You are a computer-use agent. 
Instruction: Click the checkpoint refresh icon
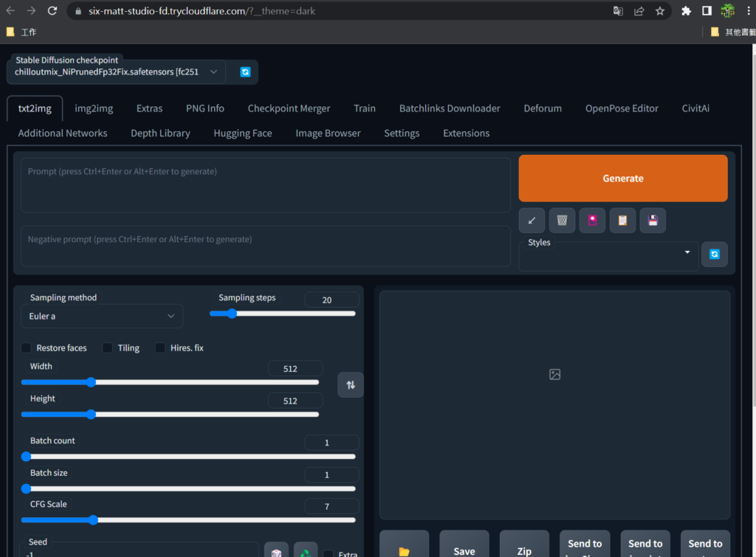tap(245, 72)
